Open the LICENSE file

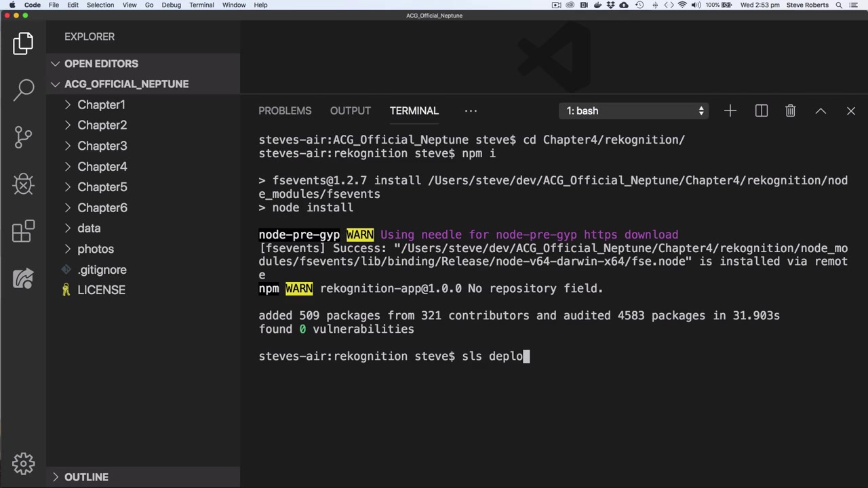(x=101, y=289)
